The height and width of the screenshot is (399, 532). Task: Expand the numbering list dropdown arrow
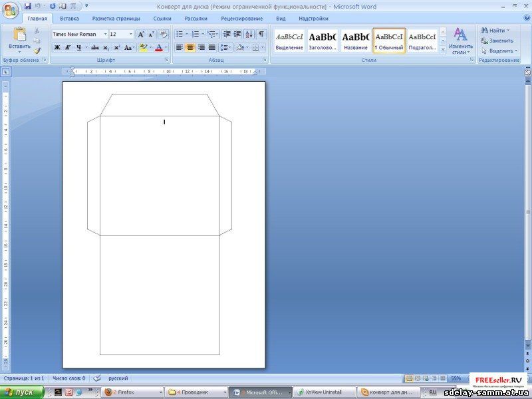pyautogui.click(x=203, y=35)
